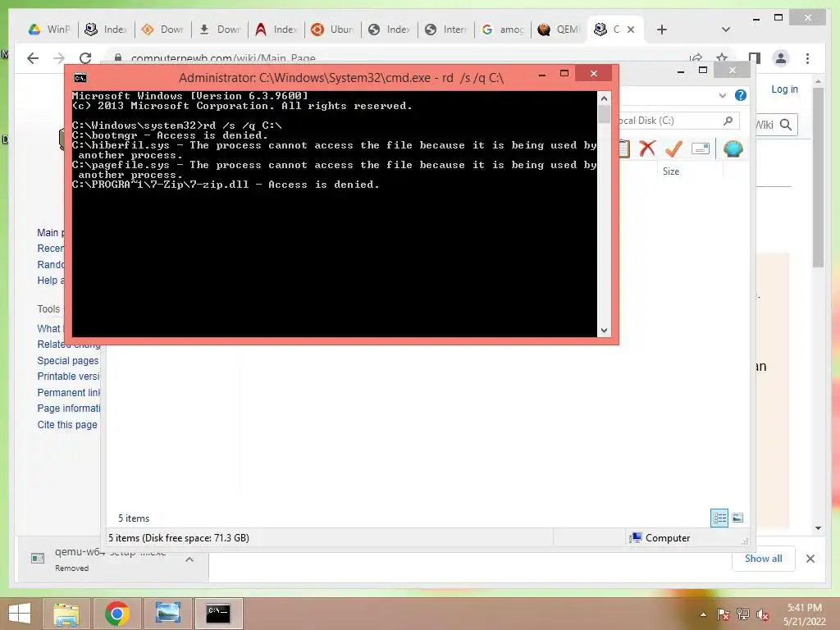The image size is (840, 630).
Task: Switch Explorer to large icons view
Action: pyautogui.click(x=737, y=518)
